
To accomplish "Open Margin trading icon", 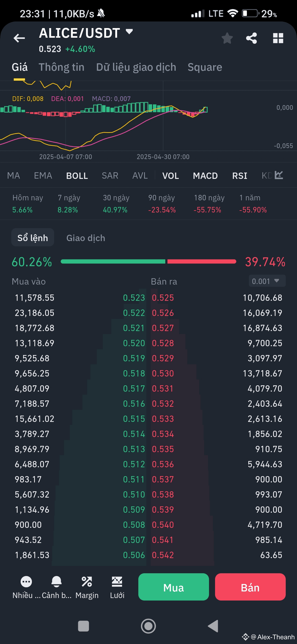I will pyautogui.click(x=87, y=582).
